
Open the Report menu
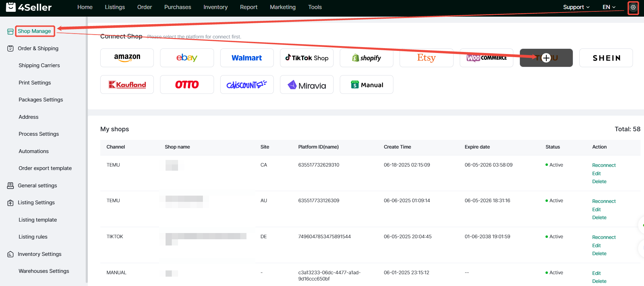pyautogui.click(x=249, y=7)
